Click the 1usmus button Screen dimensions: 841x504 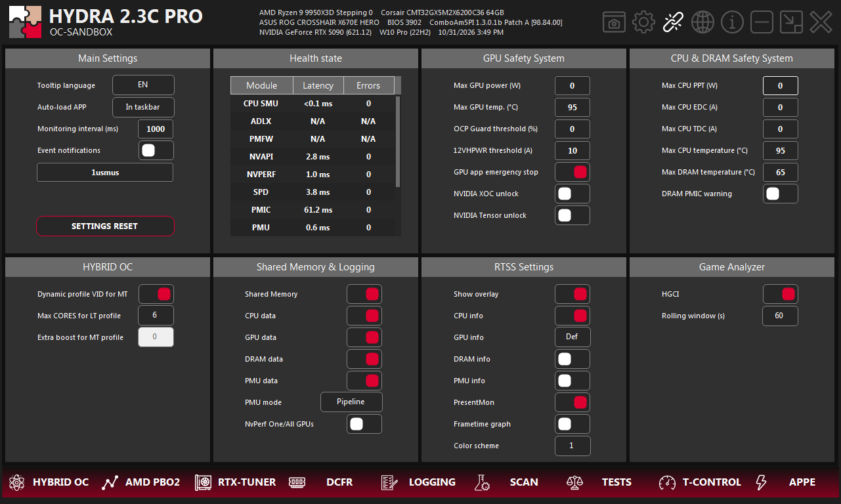coord(105,173)
